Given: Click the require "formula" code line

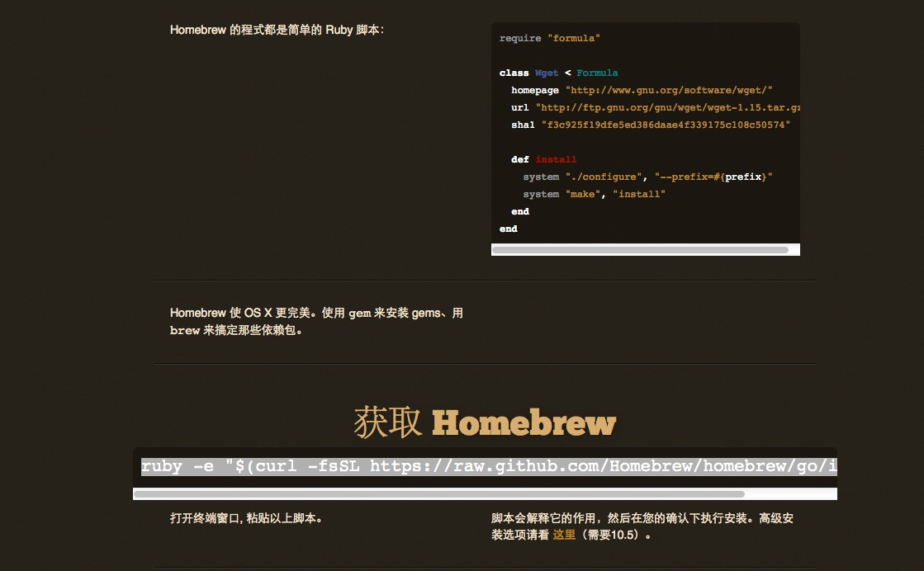Looking at the screenshot, I should click(x=549, y=38).
